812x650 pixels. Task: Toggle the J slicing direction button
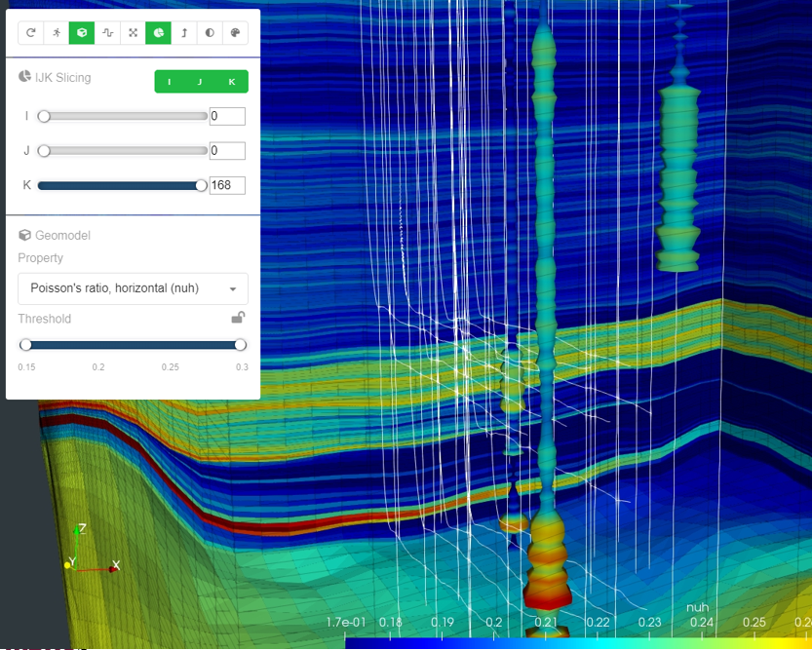tap(201, 82)
